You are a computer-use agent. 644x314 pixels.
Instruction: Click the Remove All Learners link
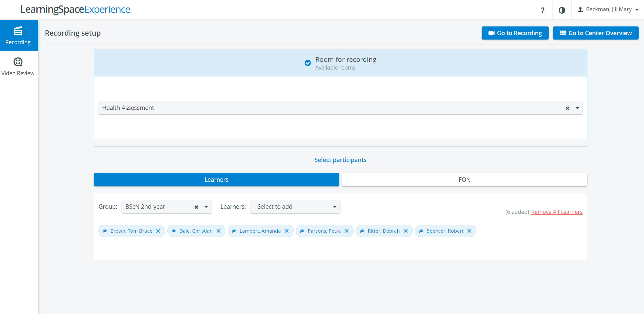557,212
